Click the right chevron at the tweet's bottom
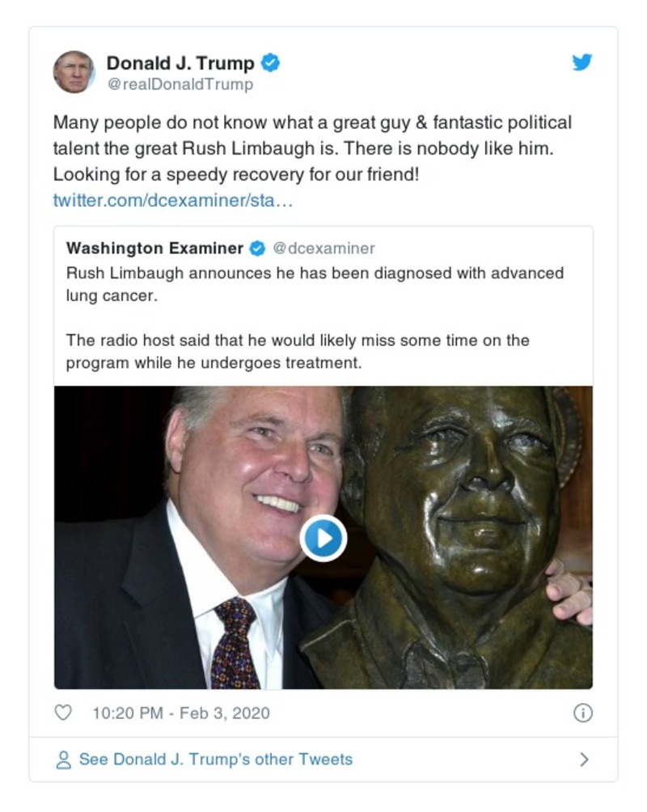 pos(584,759)
